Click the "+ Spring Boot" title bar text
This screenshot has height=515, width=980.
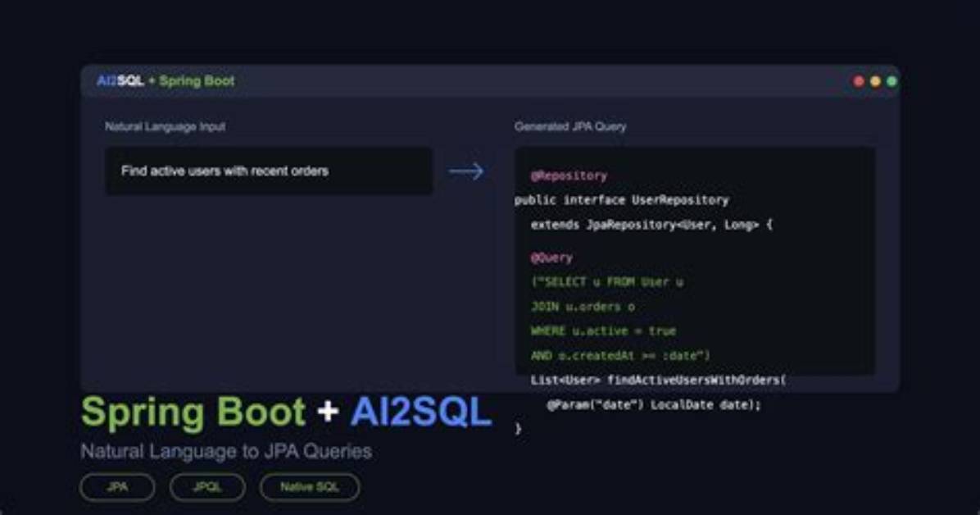click(x=192, y=80)
